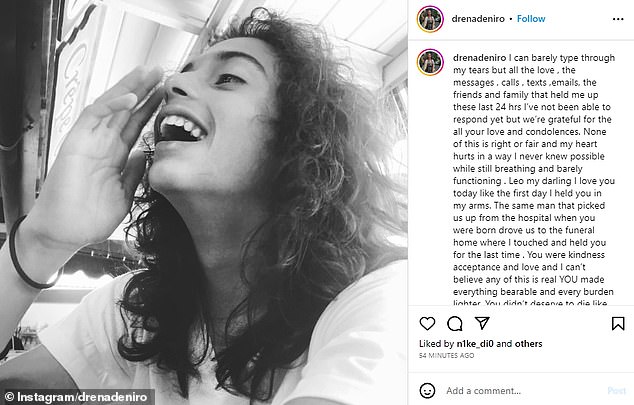Share the post via paper plane icon
The width and height of the screenshot is (634, 405).
(x=481, y=323)
